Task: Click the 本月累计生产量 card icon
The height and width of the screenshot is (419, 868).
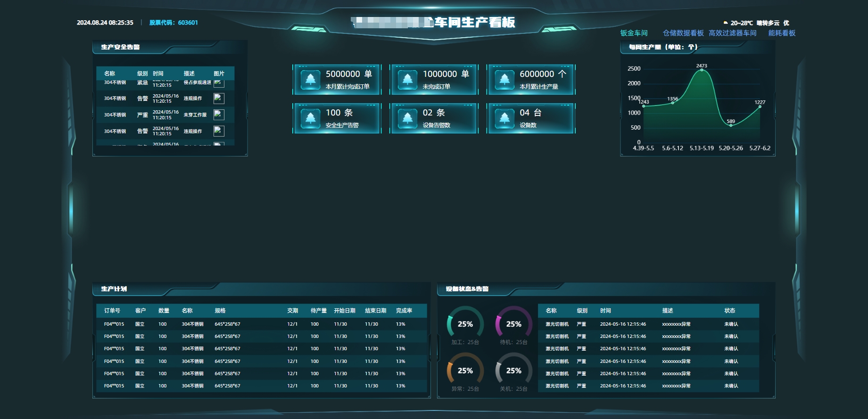Action: pyautogui.click(x=504, y=80)
